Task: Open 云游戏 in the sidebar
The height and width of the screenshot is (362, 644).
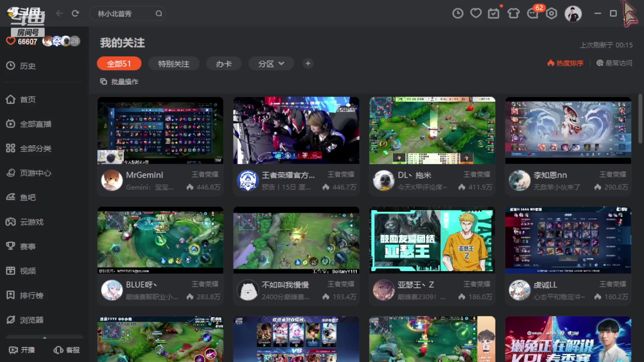Action: (x=25, y=222)
